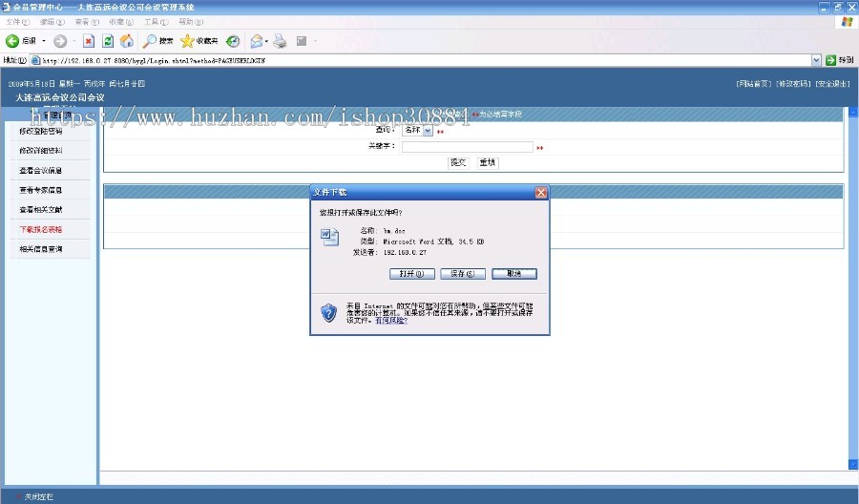Click the 修改密码 link at top right

793,84
